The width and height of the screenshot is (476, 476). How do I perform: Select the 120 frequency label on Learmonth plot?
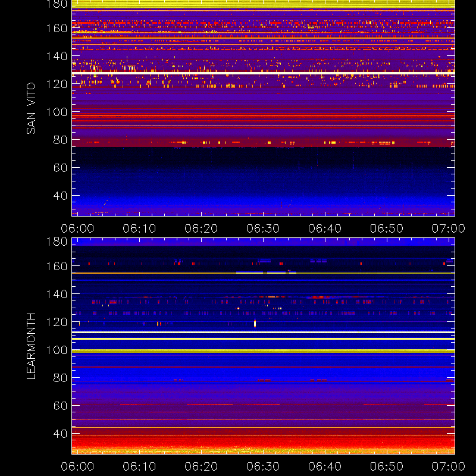[57, 322]
